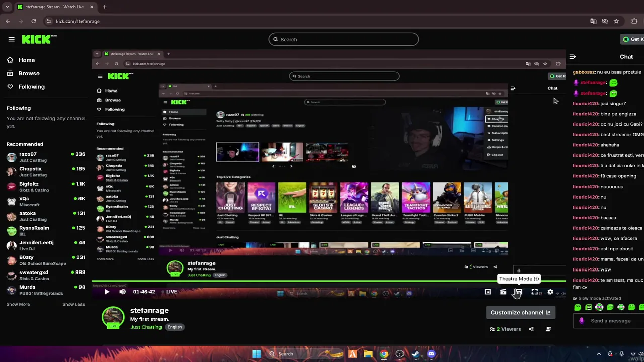Click the 2 Viewers count
The height and width of the screenshot is (362, 644).
coord(505,329)
